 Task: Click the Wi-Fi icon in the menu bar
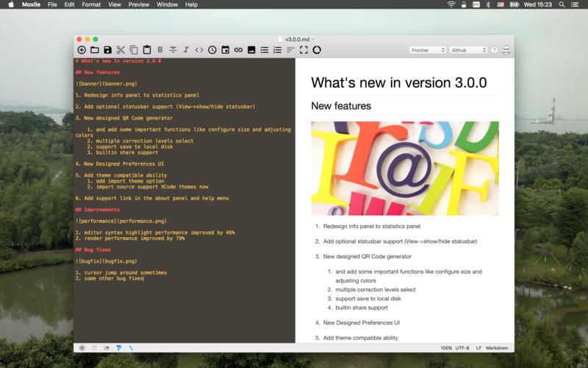[451, 4]
